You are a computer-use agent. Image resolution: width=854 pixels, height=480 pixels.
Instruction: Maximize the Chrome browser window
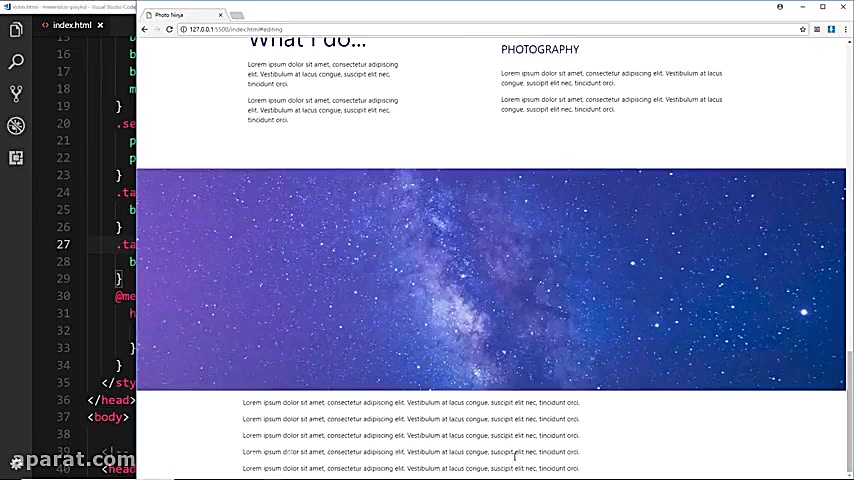click(x=822, y=7)
